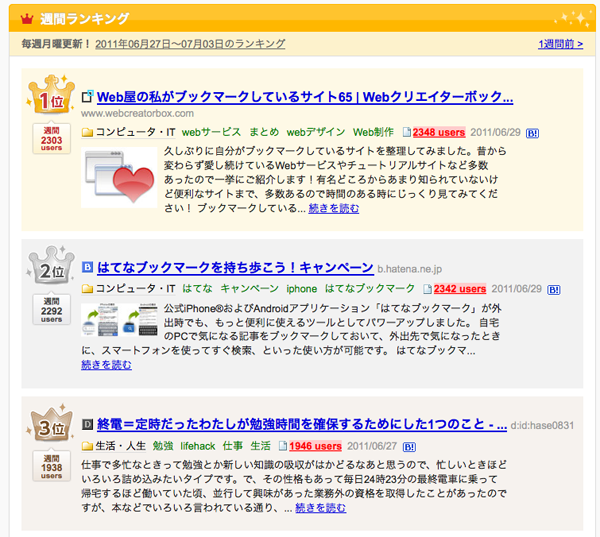Screen dimensions: 600x537
Task: Click the b.hatena.ne.jp domain text
Action: pyautogui.click(x=409, y=269)
